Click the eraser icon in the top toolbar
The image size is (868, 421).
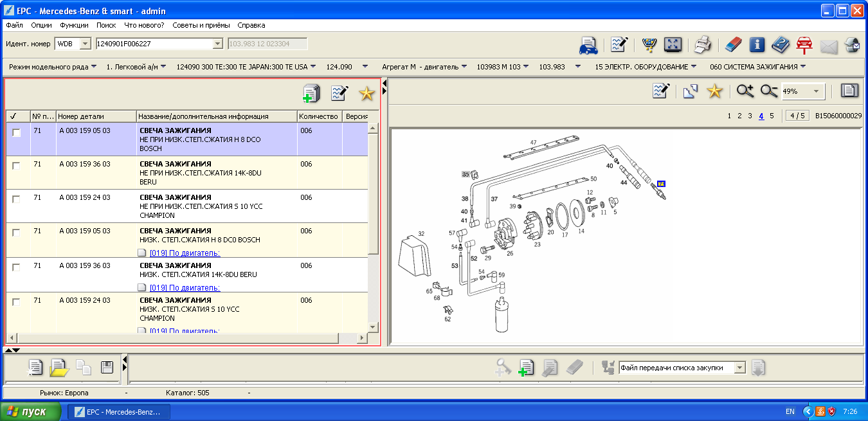click(x=733, y=44)
